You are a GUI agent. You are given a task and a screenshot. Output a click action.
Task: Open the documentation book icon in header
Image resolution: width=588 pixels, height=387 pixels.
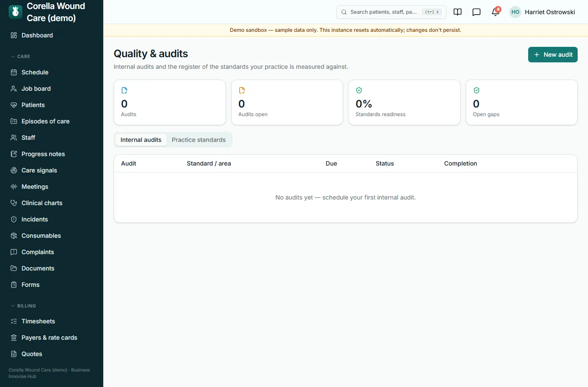pyautogui.click(x=458, y=12)
